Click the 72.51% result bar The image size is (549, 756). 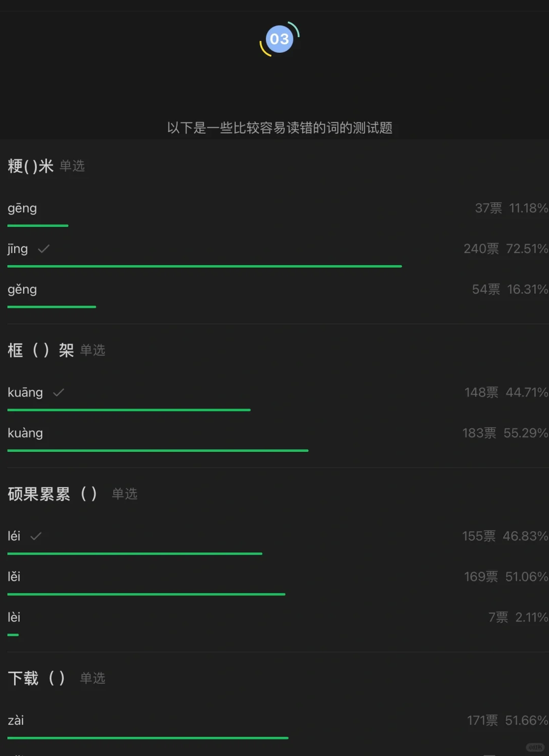[204, 266]
